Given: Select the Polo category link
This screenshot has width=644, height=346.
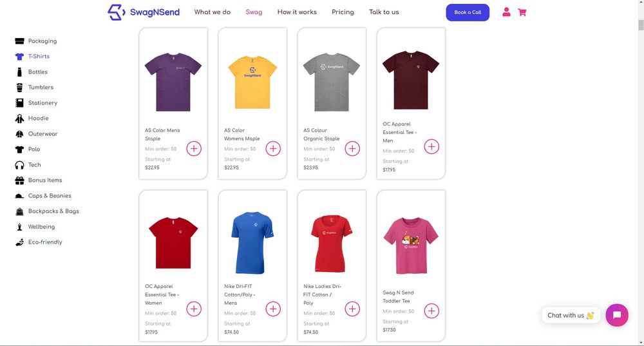Looking at the screenshot, I should 34,149.
